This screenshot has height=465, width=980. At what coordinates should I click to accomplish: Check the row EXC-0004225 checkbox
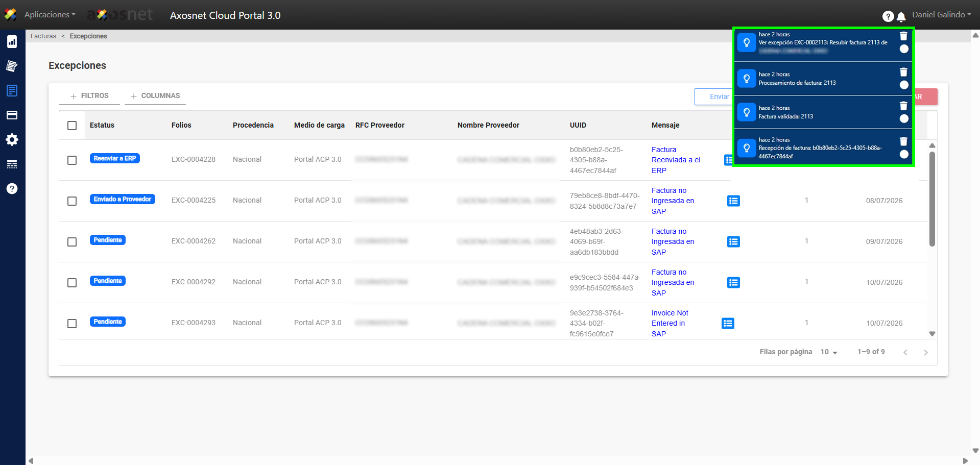click(72, 201)
